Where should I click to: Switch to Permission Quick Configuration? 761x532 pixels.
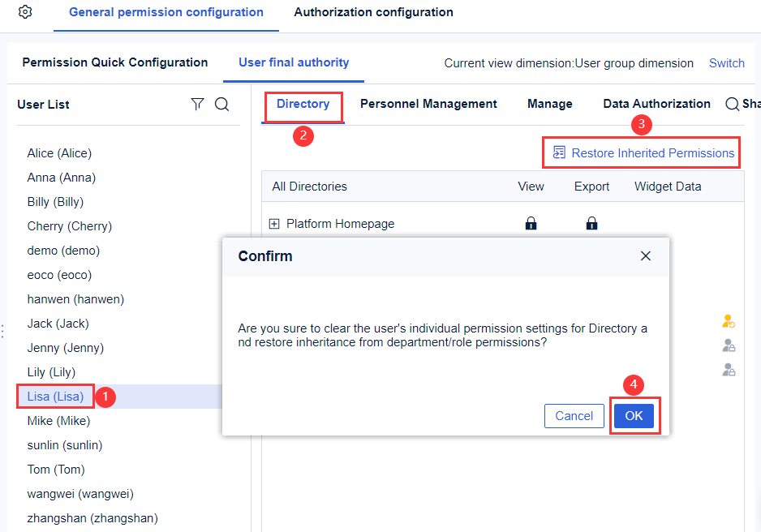point(114,62)
